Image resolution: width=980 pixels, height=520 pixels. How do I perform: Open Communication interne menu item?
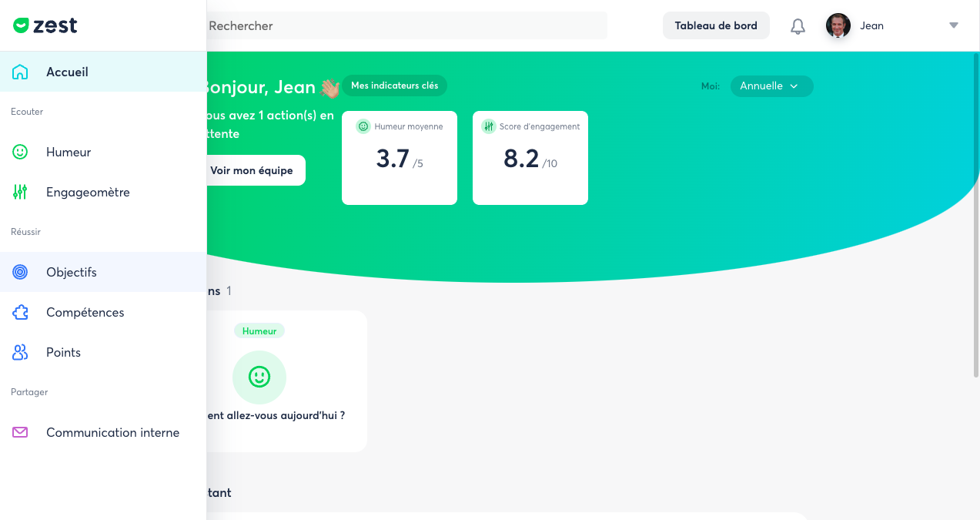(x=112, y=432)
